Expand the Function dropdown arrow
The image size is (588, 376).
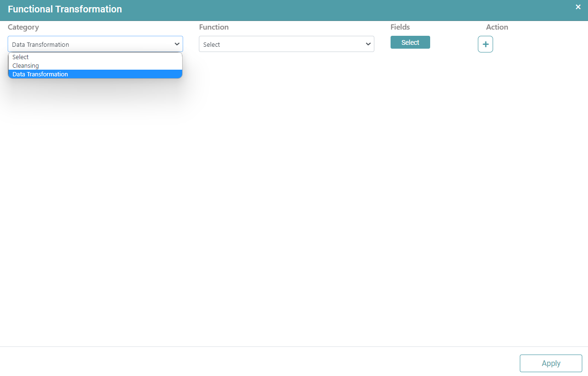(x=368, y=44)
